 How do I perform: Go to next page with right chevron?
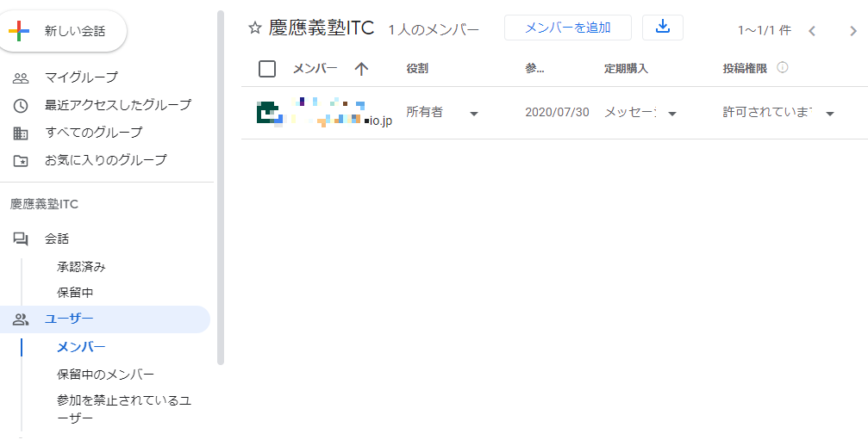point(852,31)
